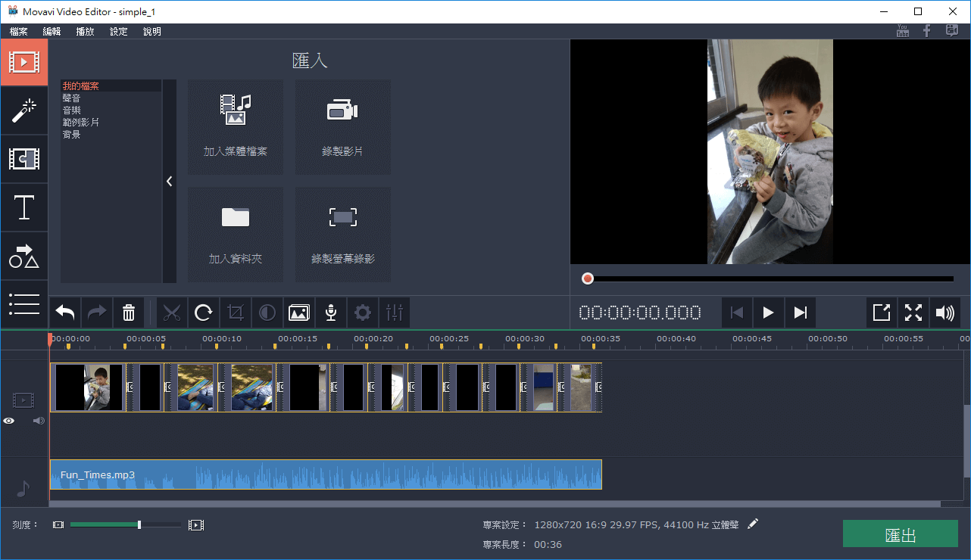Open clip properties with the gear icon

coord(362,313)
